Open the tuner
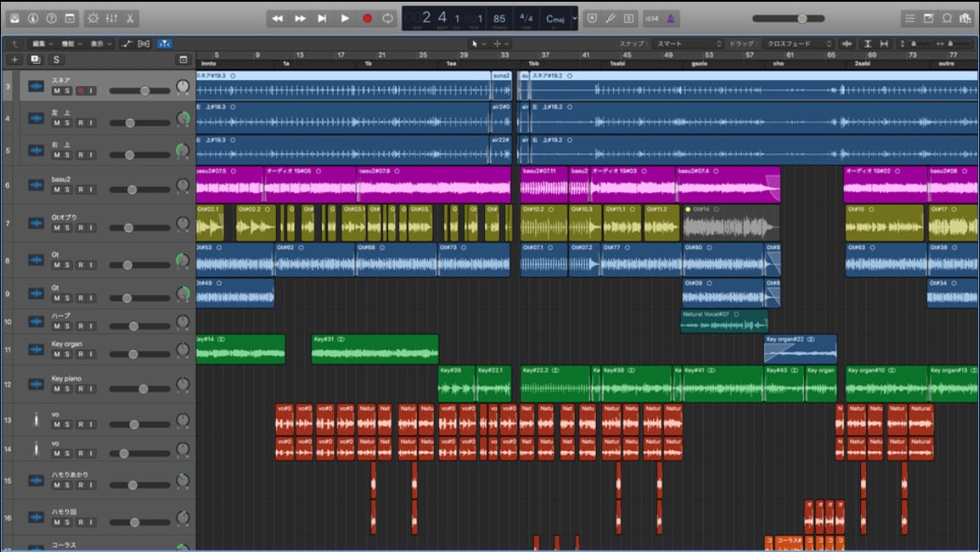Image resolution: width=980 pixels, height=552 pixels. click(611, 19)
